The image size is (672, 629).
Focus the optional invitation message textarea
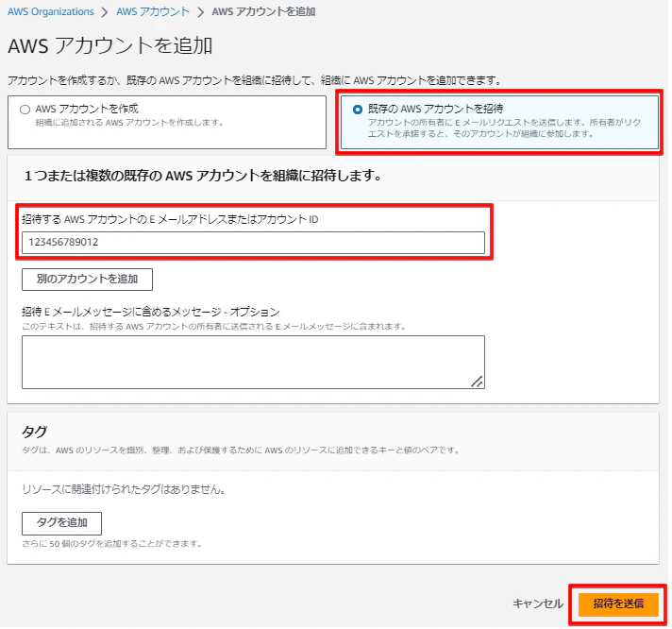pos(253,362)
